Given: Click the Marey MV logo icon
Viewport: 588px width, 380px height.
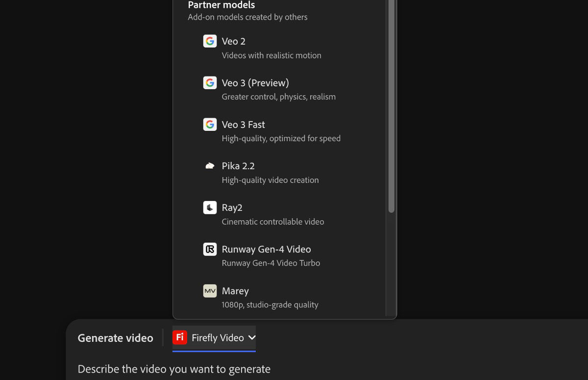Looking at the screenshot, I should point(210,291).
